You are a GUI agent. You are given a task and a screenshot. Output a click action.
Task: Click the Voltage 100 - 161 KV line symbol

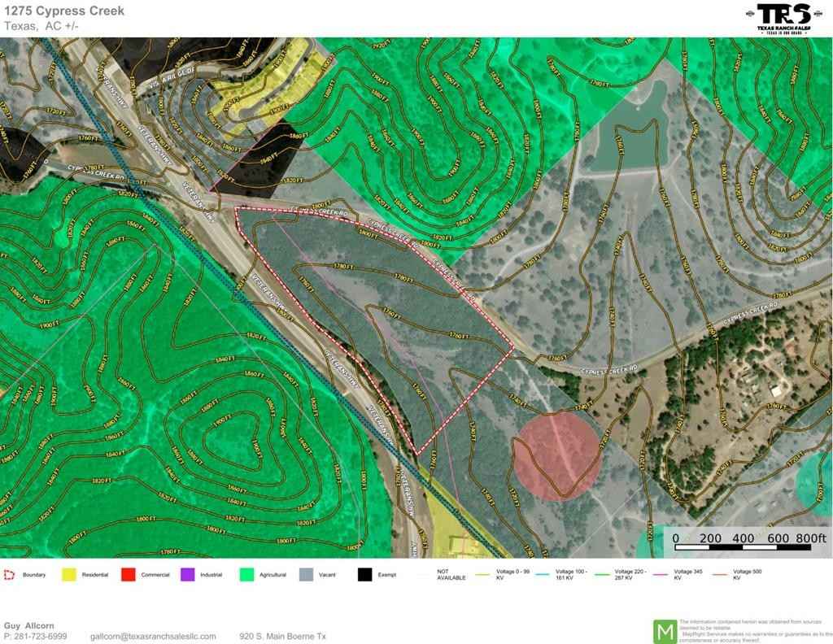[543, 575]
